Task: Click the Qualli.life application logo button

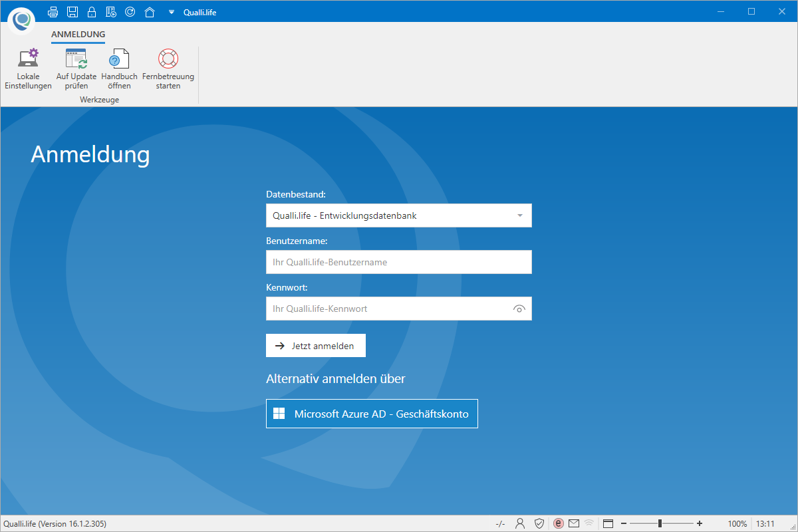Action: click(22, 21)
